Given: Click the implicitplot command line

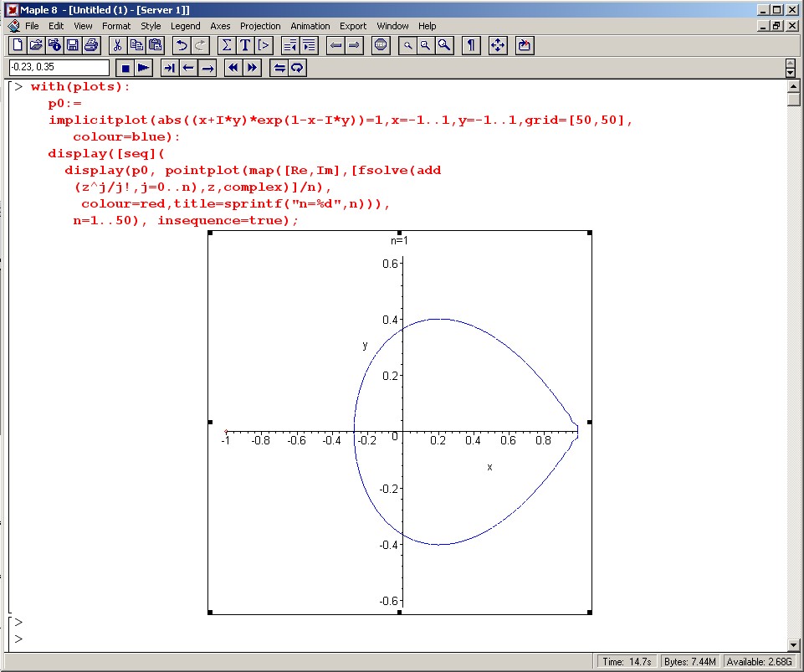Looking at the screenshot, I should point(341,121).
